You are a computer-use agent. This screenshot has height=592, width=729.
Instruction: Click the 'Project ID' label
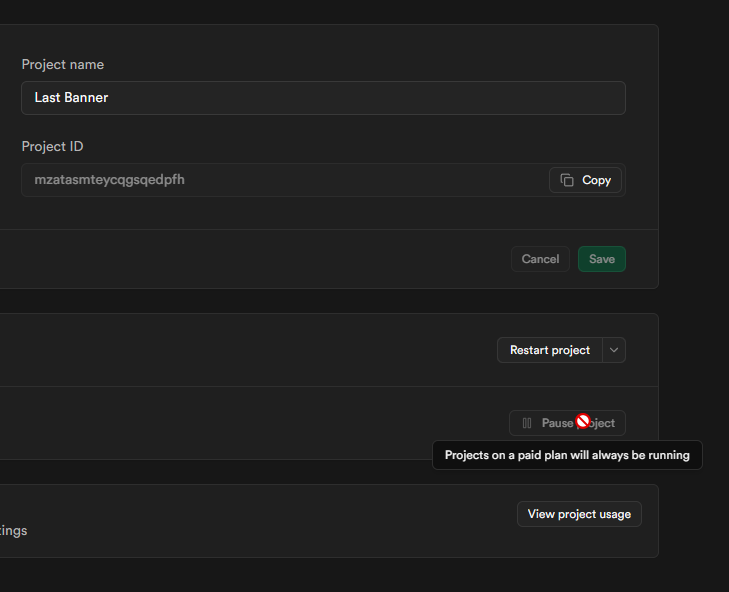(52, 147)
